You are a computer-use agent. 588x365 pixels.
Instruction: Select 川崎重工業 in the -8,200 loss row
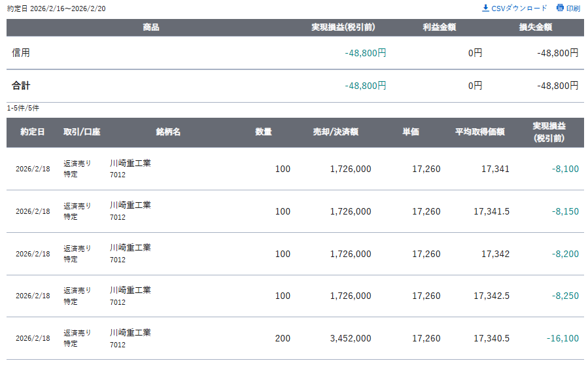(x=130, y=248)
